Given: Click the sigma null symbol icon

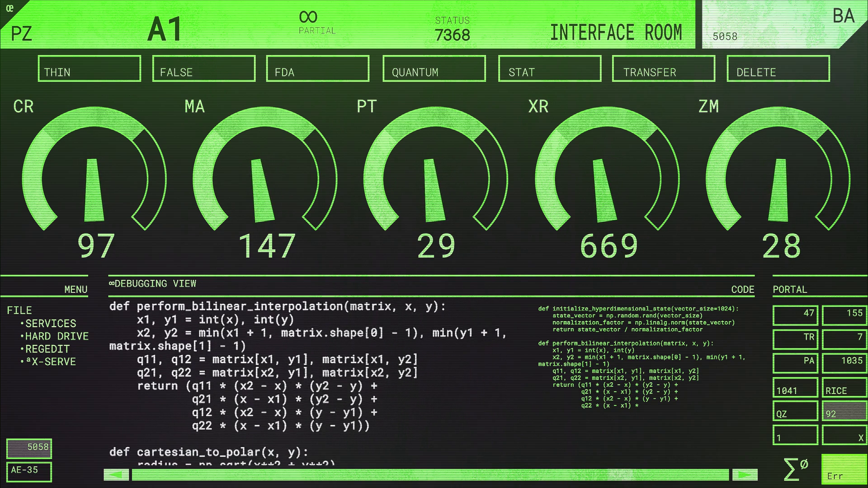Looking at the screenshot, I should coord(794,469).
